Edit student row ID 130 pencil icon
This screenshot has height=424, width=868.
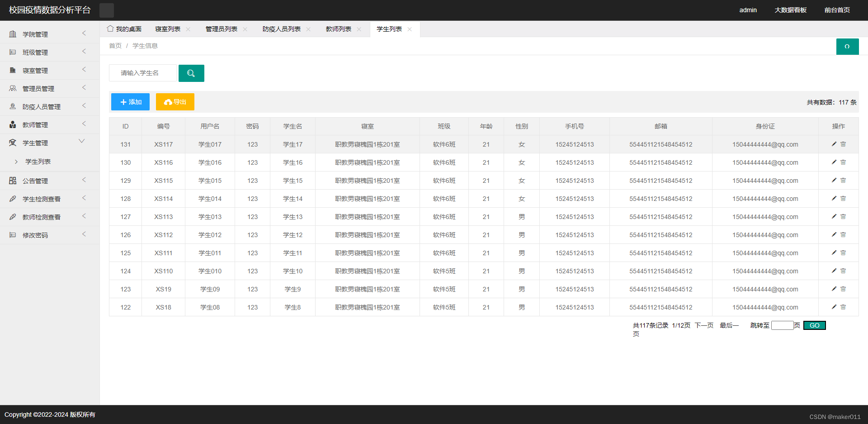(x=834, y=162)
